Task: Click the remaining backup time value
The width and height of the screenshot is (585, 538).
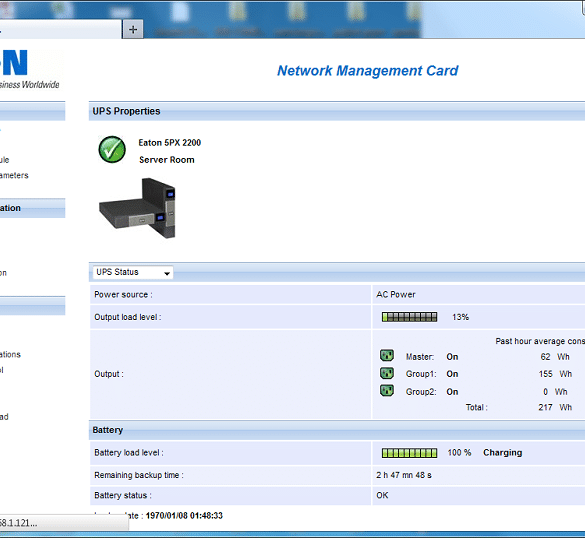Action: [404, 475]
